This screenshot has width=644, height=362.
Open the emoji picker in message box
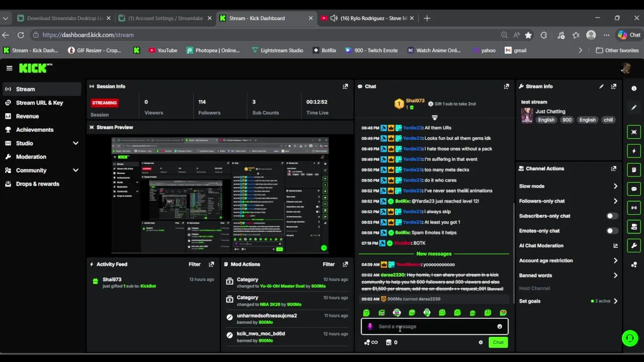click(x=500, y=327)
